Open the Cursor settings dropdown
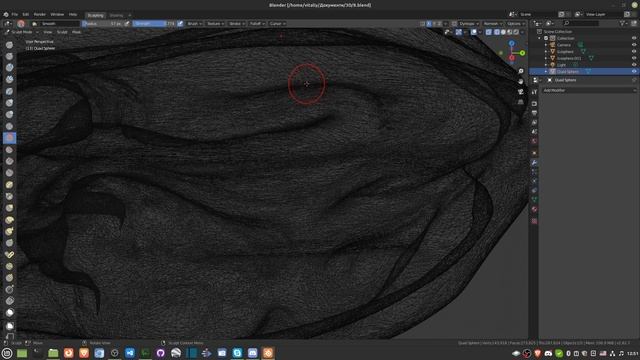The height and width of the screenshot is (360, 640). click(277, 24)
